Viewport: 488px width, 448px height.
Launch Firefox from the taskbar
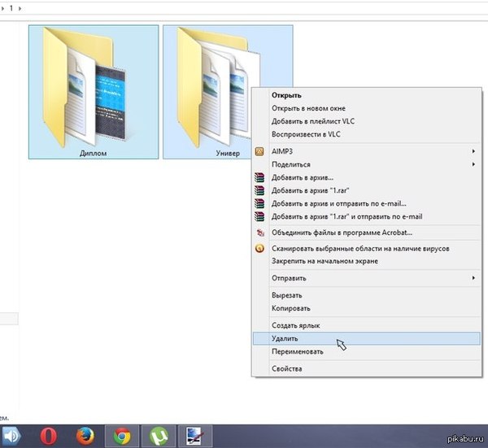(86, 436)
